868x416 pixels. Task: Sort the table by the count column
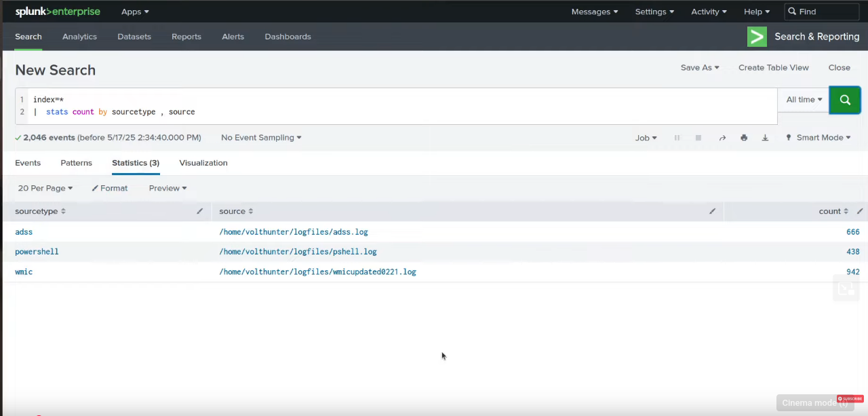point(833,211)
